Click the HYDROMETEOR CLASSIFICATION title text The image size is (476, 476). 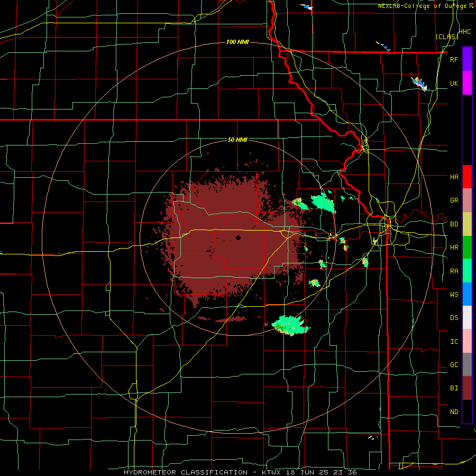[186, 472]
